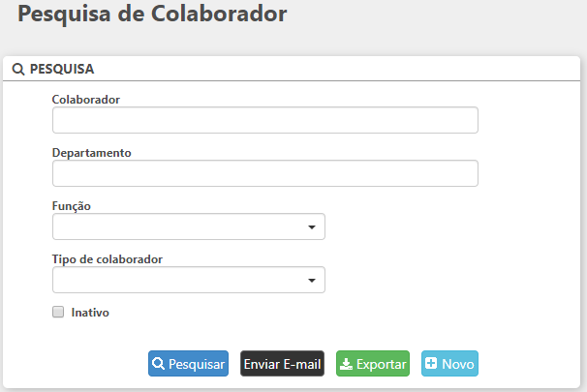The image size is (587, 392).
Task: Create a new record with Novo button
Action: [x=450, y=364]
